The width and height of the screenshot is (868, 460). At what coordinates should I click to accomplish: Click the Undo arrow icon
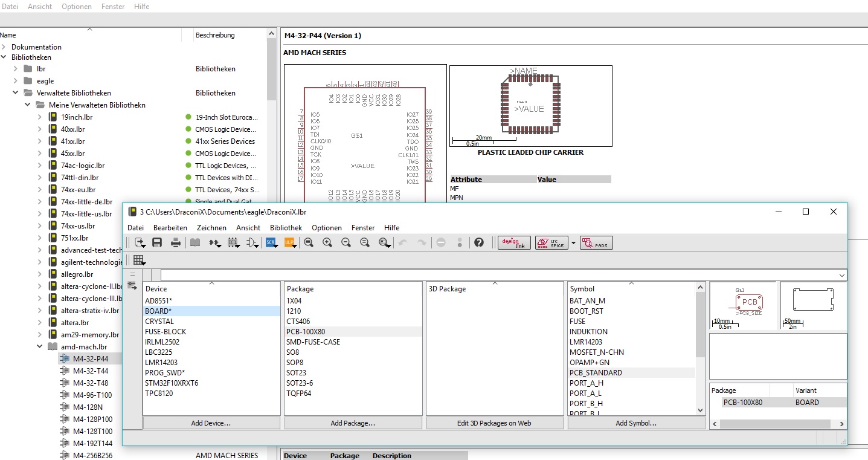[403, 242]
